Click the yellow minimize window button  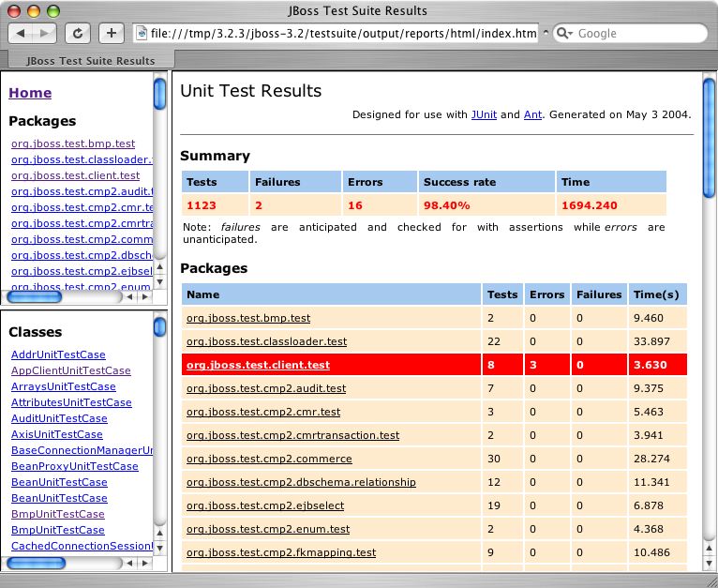[34, 11]
